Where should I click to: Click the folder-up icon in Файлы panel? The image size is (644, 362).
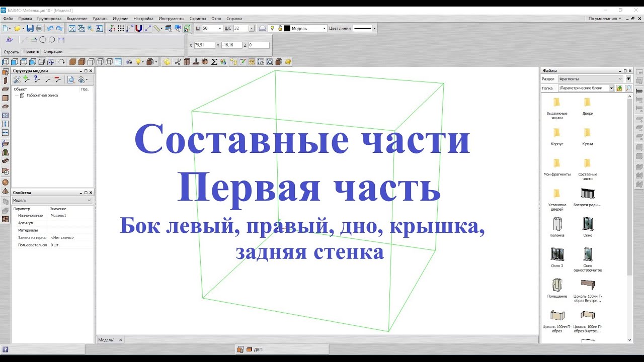tap(619, 88)
